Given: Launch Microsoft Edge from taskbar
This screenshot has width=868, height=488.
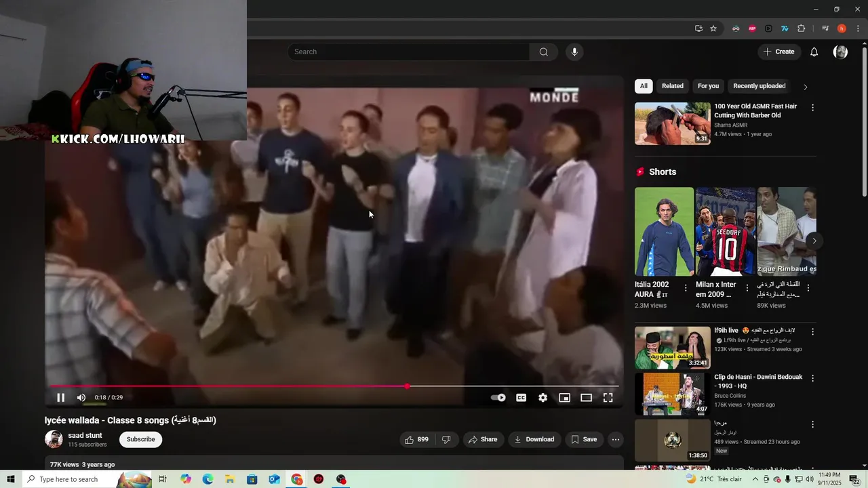Looking at the screenshot, I should [208, 479].
